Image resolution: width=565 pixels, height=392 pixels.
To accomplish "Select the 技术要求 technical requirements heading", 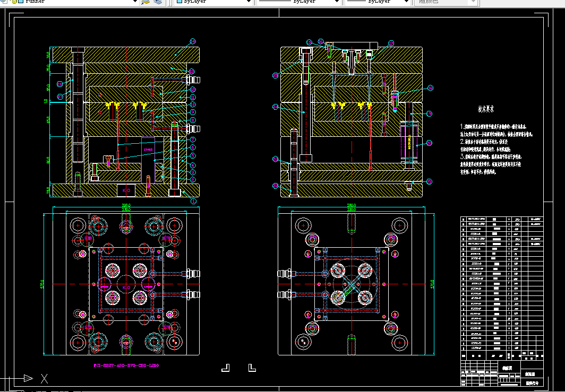I will (x=486, y=110).
